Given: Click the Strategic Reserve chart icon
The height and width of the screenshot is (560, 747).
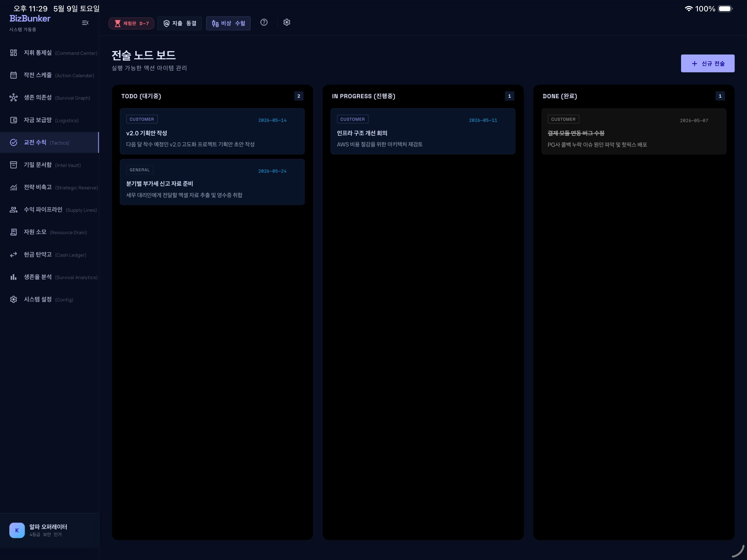Looking at the screenshot, I should (14, 187).
